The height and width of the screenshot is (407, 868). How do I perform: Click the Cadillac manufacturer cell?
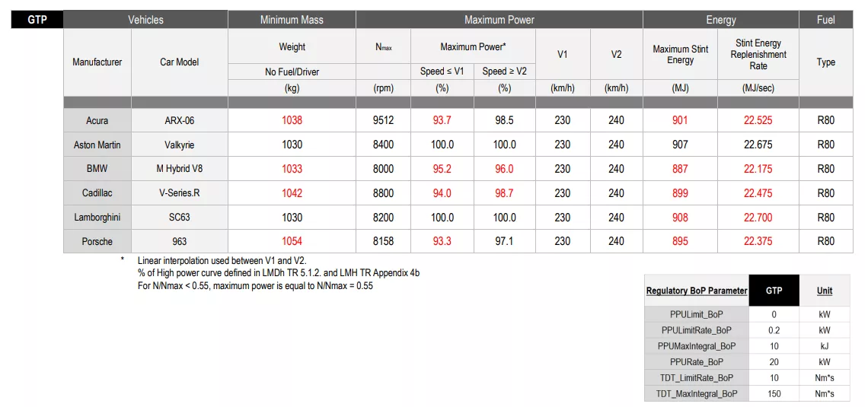click(x=97, y=193)
